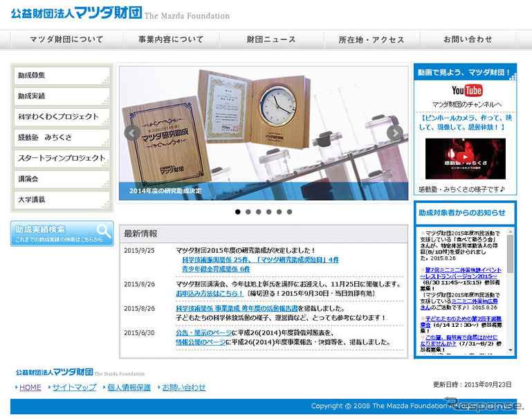
Task: Click the carousel banner image of wooden plaque
Action: click(x=264, y=133)
